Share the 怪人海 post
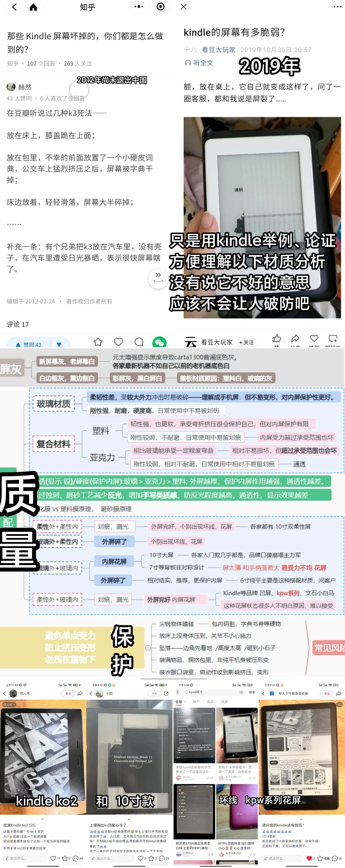The height and width of the screenshot is (868, 345). point(80,694)
